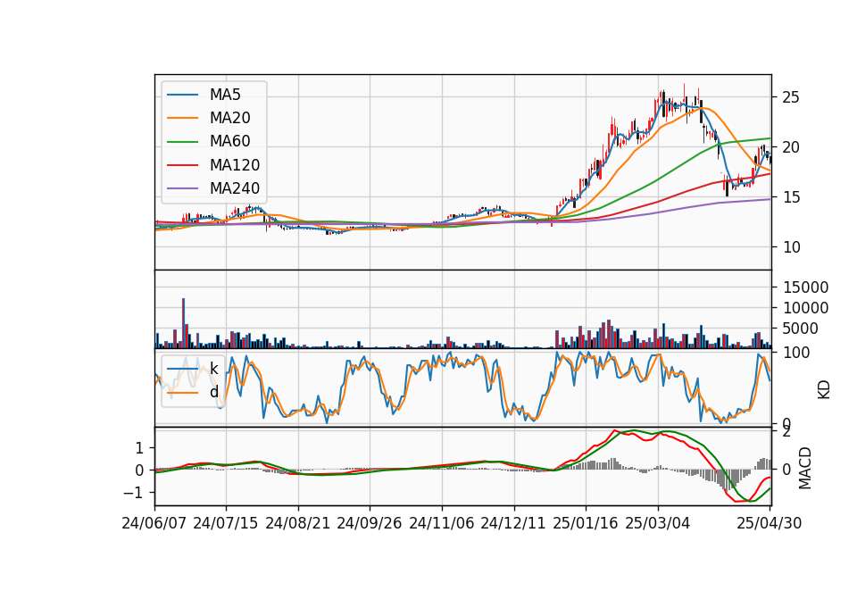857x616 pixels.
Task: Click the KD axis label
Action: [x=824, y=389]
